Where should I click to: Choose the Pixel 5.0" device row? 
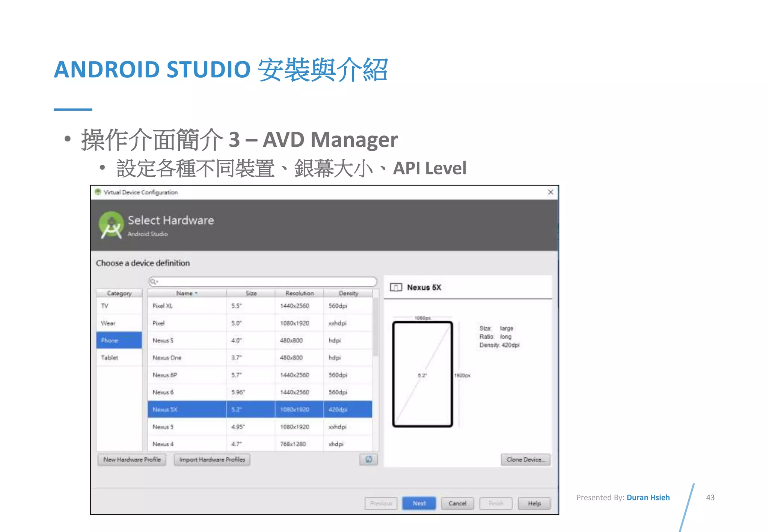tap(260, 323)
